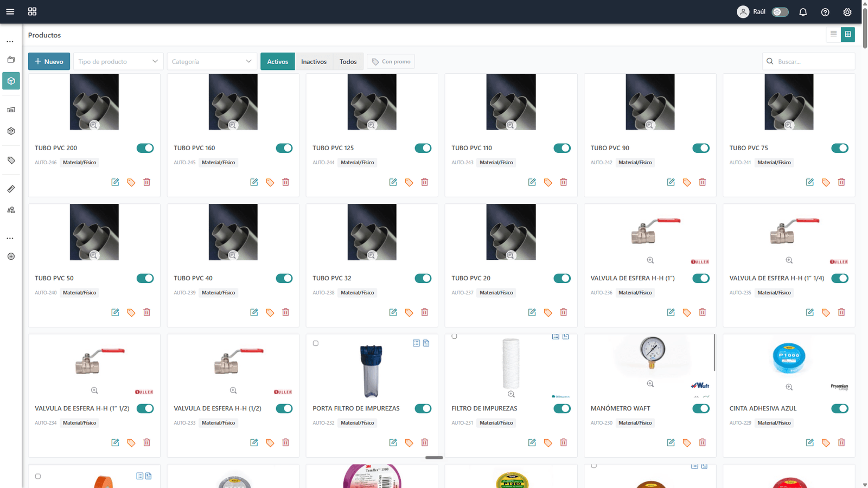The height and width of the screenshot is (488, 868).
Task: Create a new product with Nuevo
Action: tap(49, 61)
